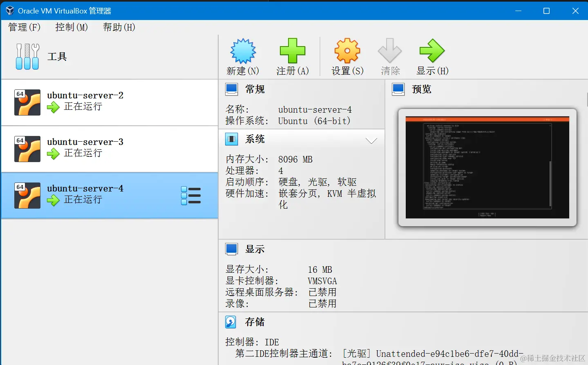This screenshot has height=365, width=588.
Task: Click boot order value 硬盘, 光驱, 软驱
Action: click(317, 182)
